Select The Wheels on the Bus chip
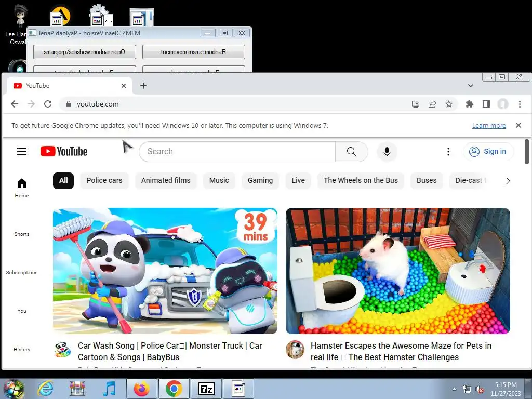This screenshot has height=399, width=532. coord(361,180)
